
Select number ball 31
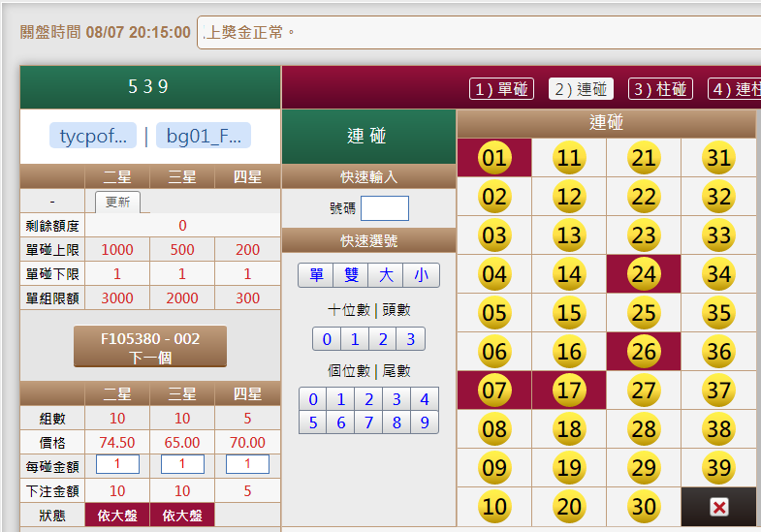[x=718, y=158]
